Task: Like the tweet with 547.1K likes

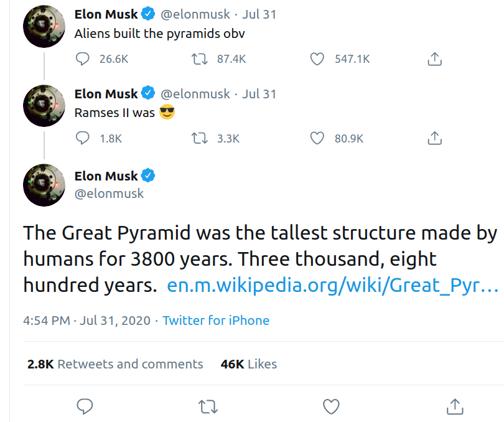Action: coord(317,59)
